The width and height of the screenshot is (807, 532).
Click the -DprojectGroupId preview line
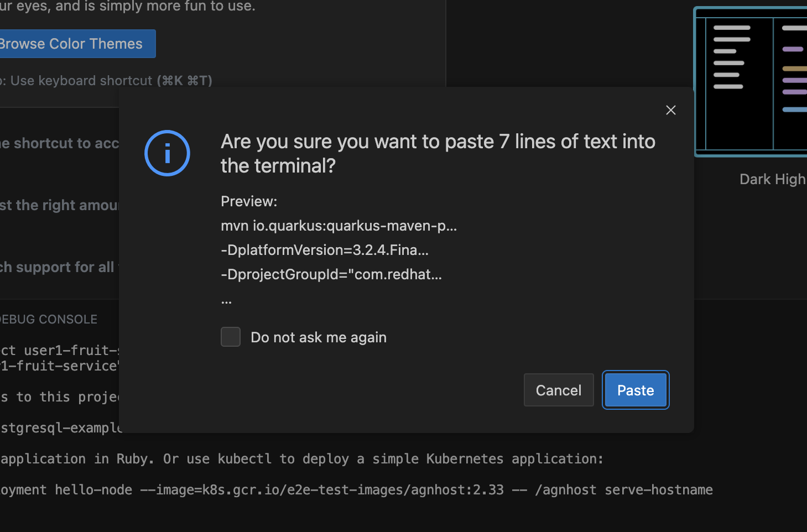[331, 274]
